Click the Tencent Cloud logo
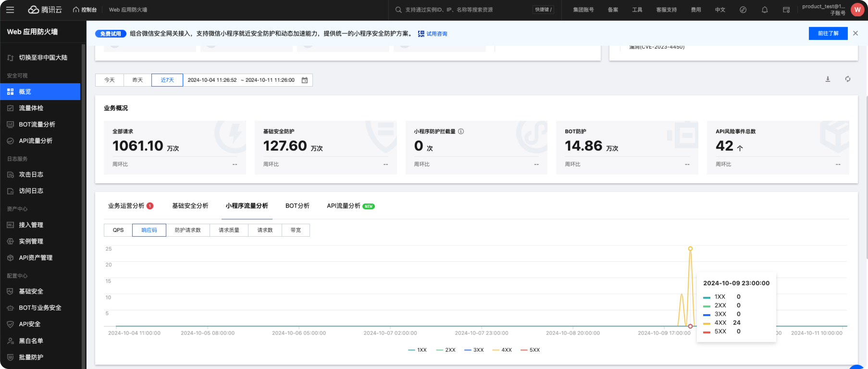The height and width of the screenshot is (369, 868). pos(45,10)
